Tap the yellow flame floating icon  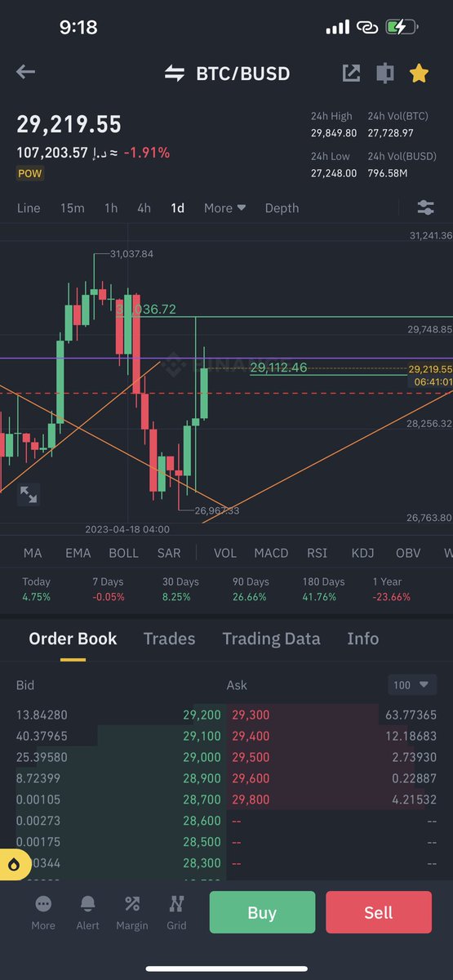tap(14, 865)
